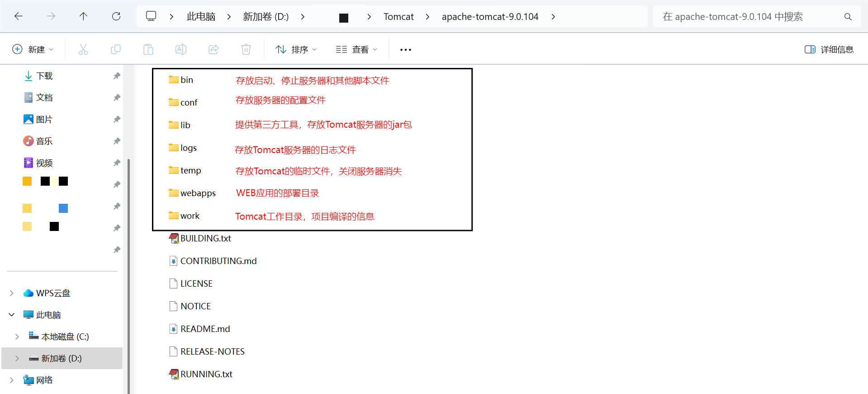
Task: Click the Cut scissors icon
Action: pos(83,49)
